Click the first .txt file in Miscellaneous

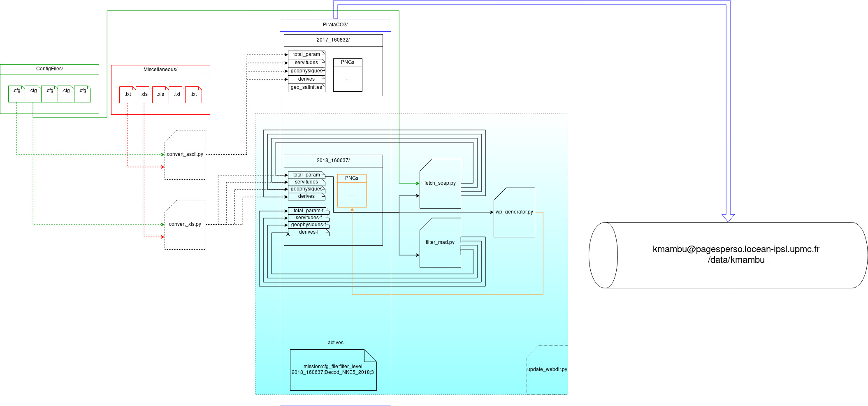point(128,94)
